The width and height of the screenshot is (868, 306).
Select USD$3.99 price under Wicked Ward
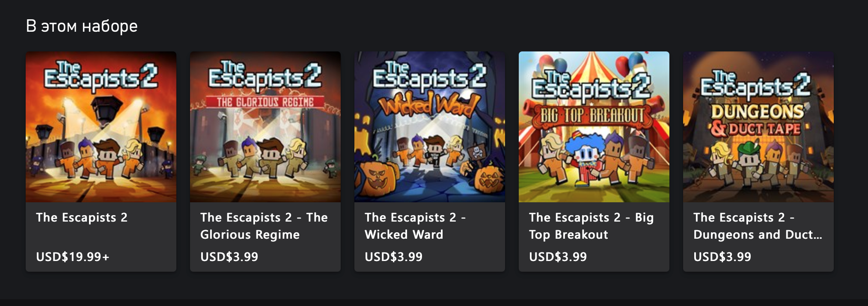tap(394, 257)
